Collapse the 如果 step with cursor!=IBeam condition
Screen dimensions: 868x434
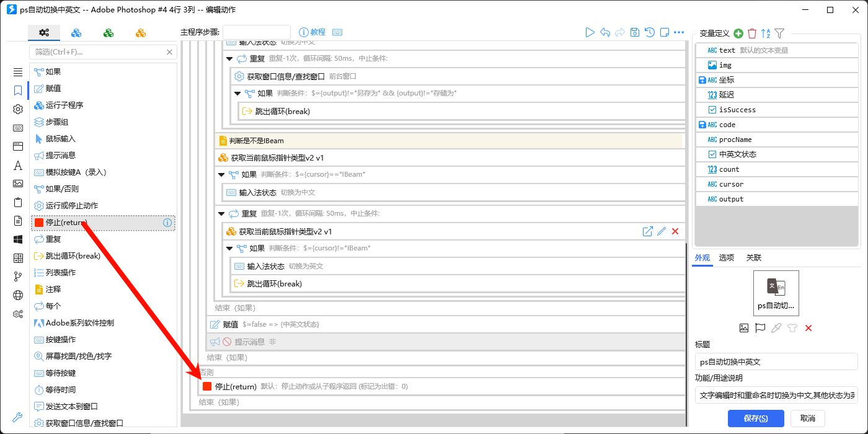(x=229, y=249)
